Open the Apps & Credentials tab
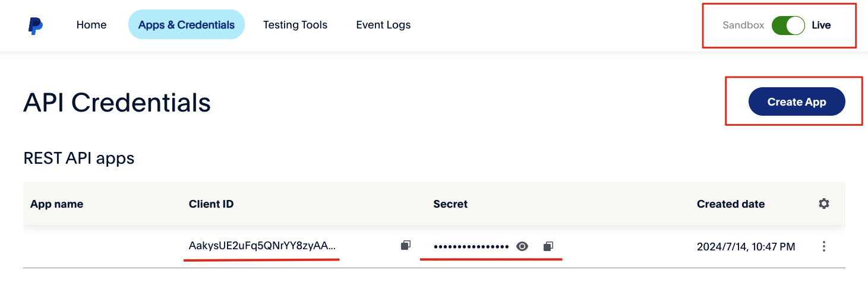Viewport: 868px width, 289px height. click(x=187, y=25)
